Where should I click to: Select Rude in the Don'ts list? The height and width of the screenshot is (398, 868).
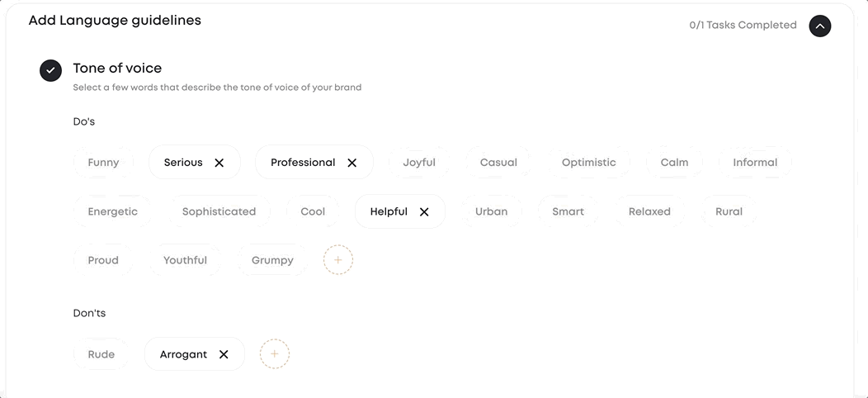[101, 354]
